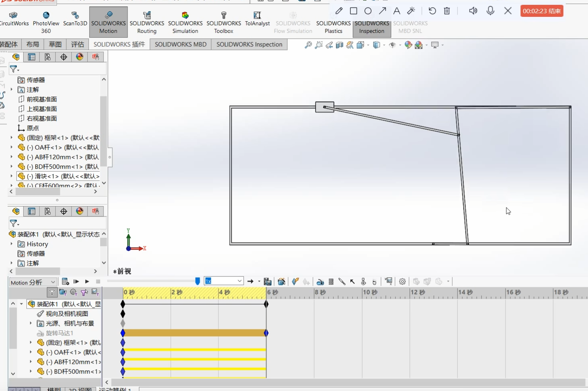
Task: Toggle the microphone recording icon
Action: [x=490, y=11]
